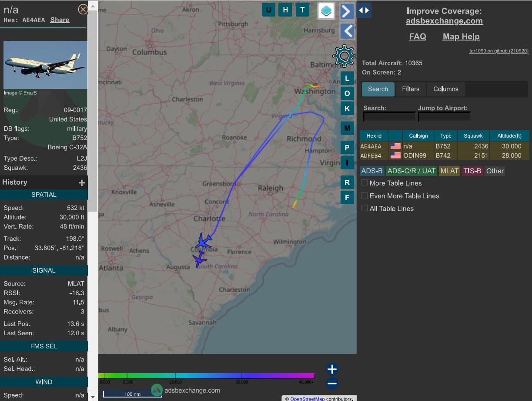Click the info panel scrollbar down arrow

point(92,397)
